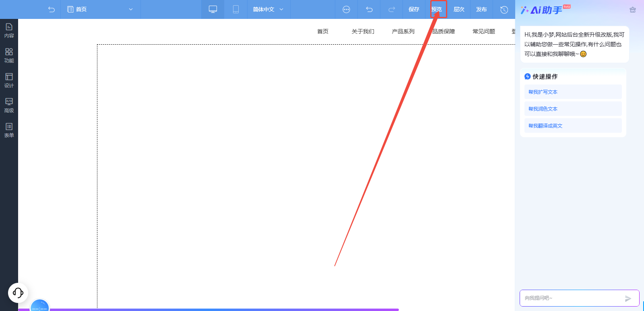Open the 内容 content sidebar panel
This screenshot has width=644, height=311.
[9, 31]
